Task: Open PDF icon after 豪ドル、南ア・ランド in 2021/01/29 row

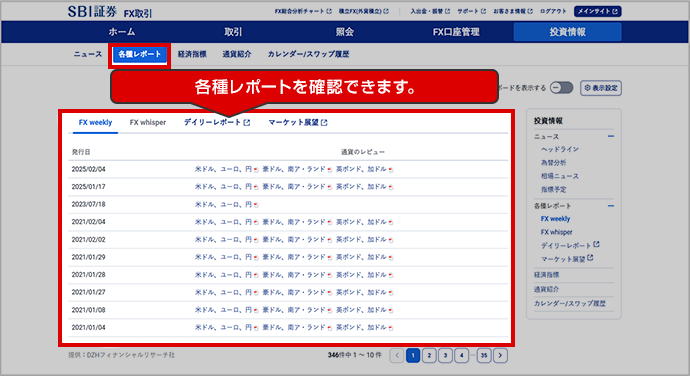Action: (330, 258)
